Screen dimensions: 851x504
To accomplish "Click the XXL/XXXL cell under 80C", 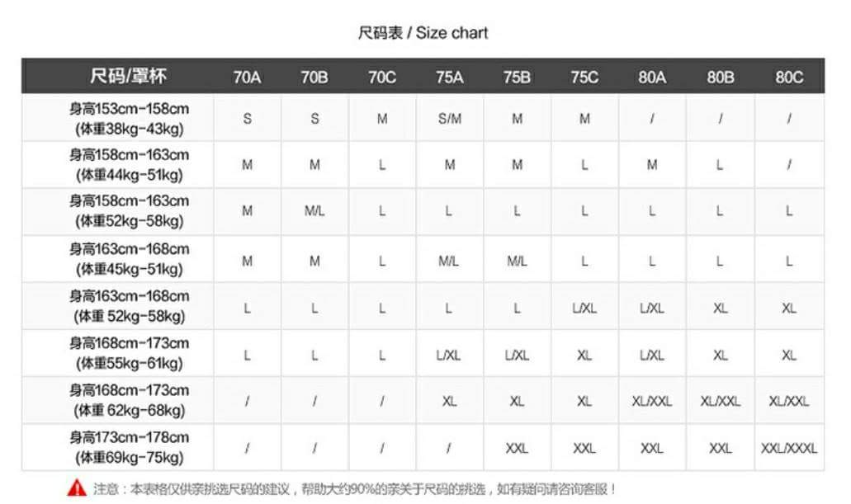I will click(x=789, y=448).
